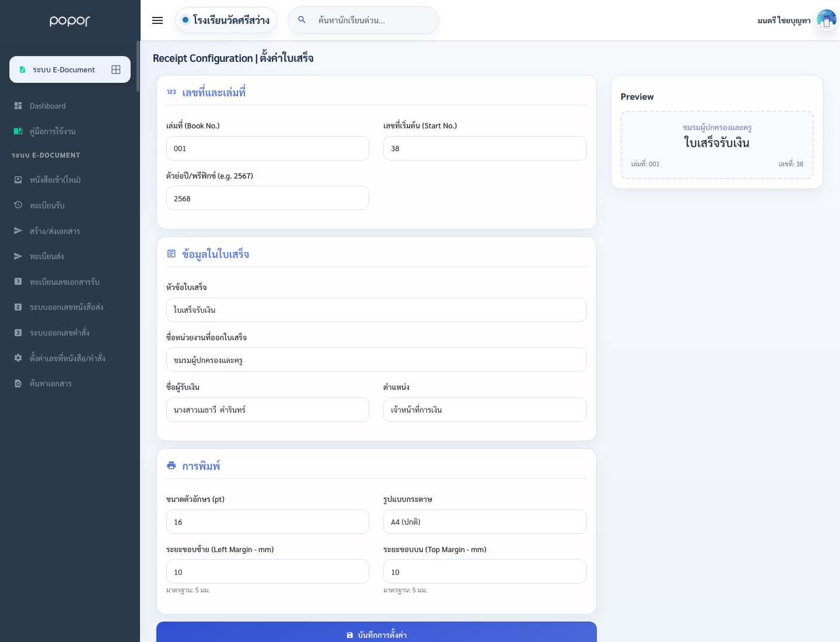This screenshot has height=642, width=840.
Task: Click the ขนาดตัวอักษร (pt) field
Action: coord(268,522)
